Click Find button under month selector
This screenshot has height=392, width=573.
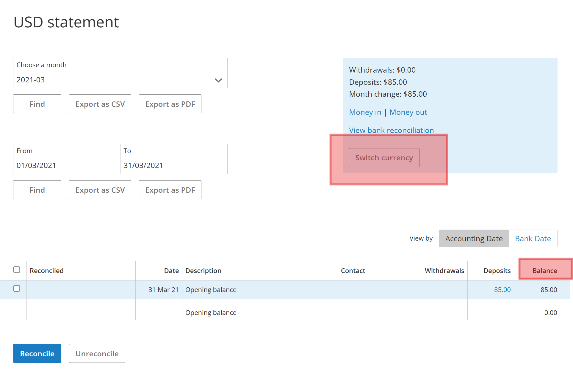tap(37, 104)
